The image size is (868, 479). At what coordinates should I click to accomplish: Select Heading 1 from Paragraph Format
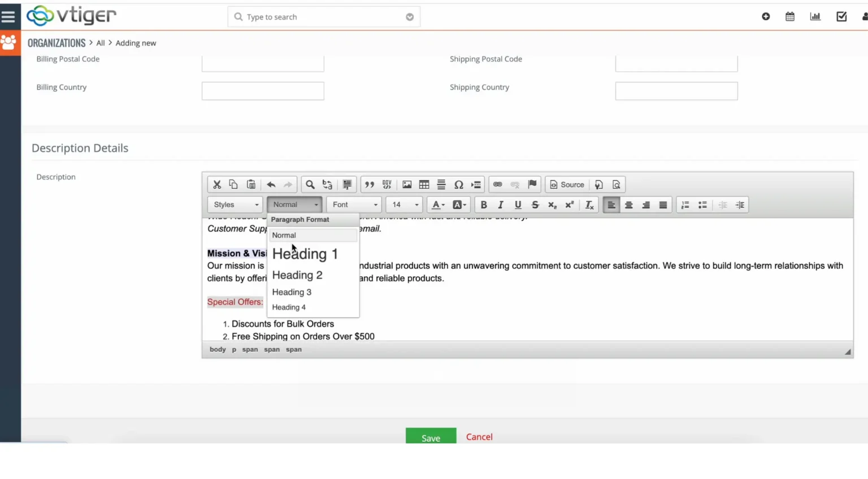click(305, 254)
